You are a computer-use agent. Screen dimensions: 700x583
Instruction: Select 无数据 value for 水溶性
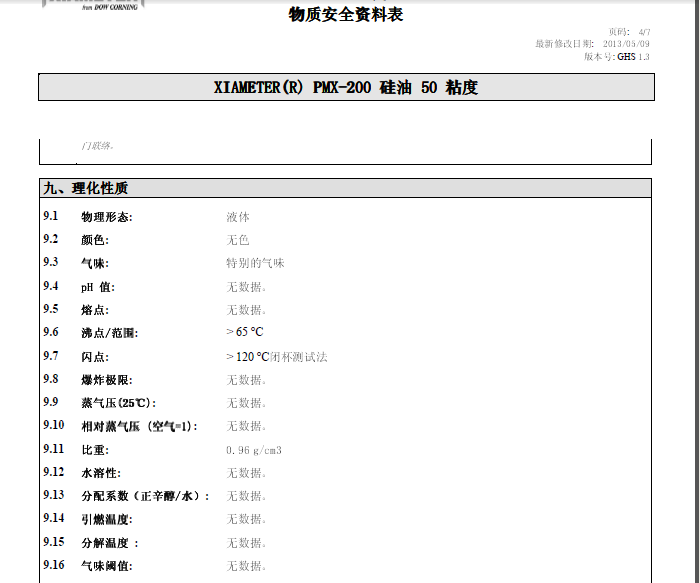246,473
